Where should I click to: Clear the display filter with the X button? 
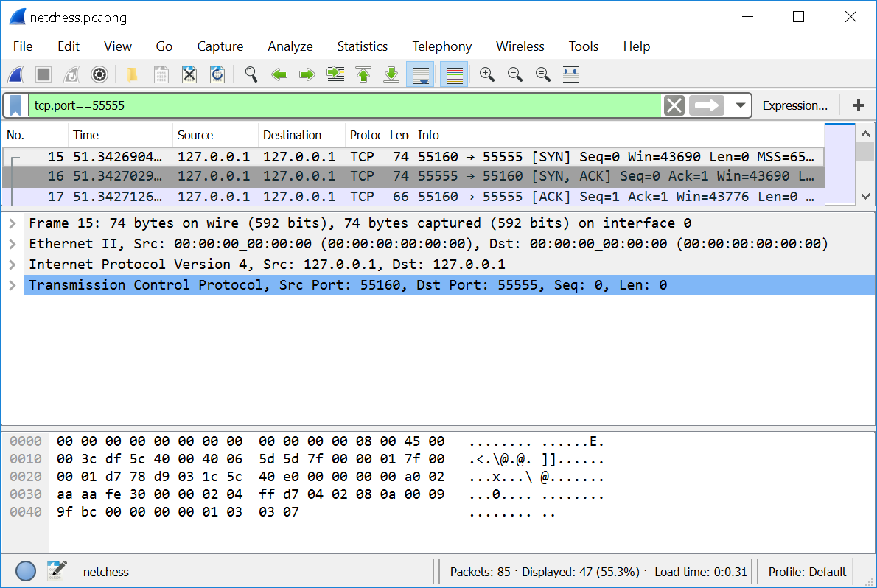[674, 105]
